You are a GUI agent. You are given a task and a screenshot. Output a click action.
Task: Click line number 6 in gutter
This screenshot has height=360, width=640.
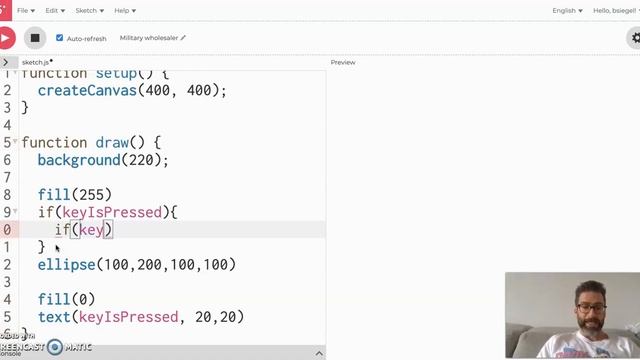coord(7,160)
